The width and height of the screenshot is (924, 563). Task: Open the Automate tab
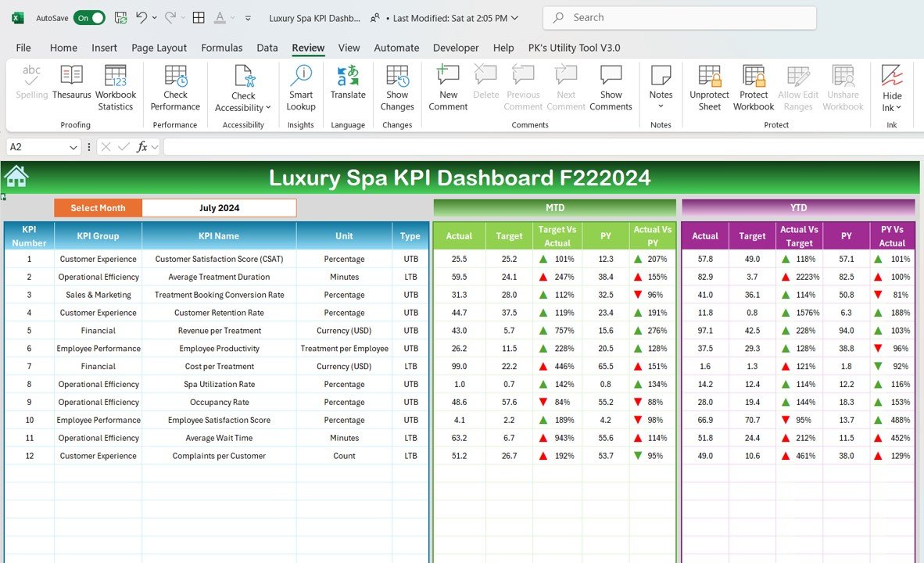pyautogui.click(x=396, y=48)
